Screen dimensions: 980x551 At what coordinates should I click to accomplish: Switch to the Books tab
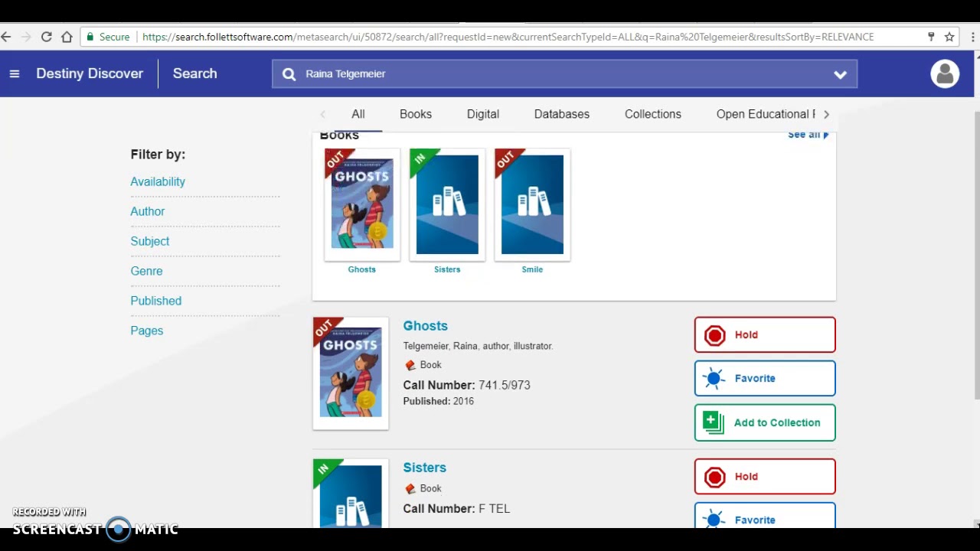coord(416,114)
